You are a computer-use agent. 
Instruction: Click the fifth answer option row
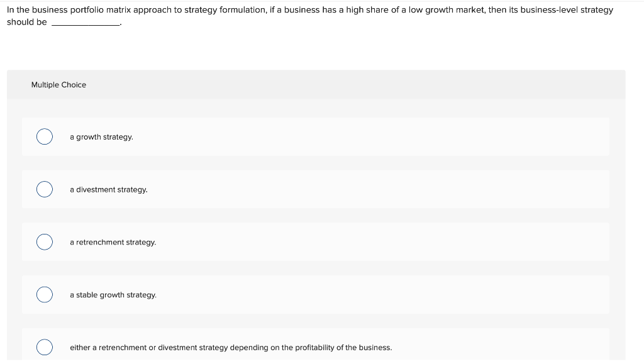pyautogui.click(x=314, y=347)
